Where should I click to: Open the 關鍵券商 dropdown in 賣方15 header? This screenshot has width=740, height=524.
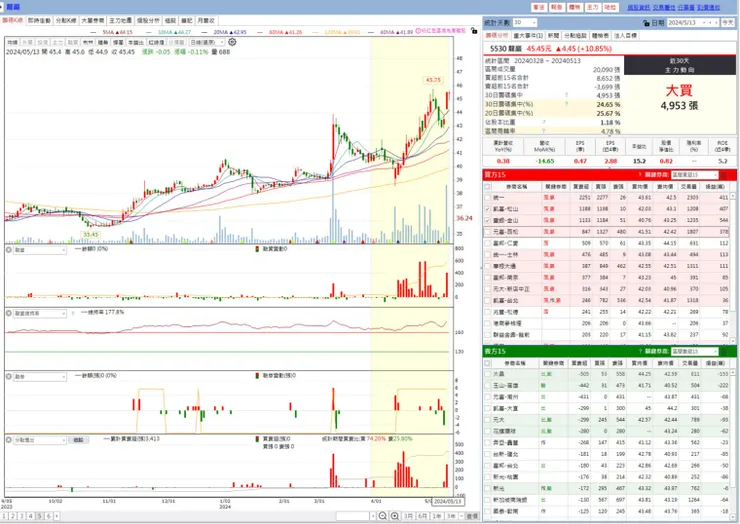click(694, 351)
